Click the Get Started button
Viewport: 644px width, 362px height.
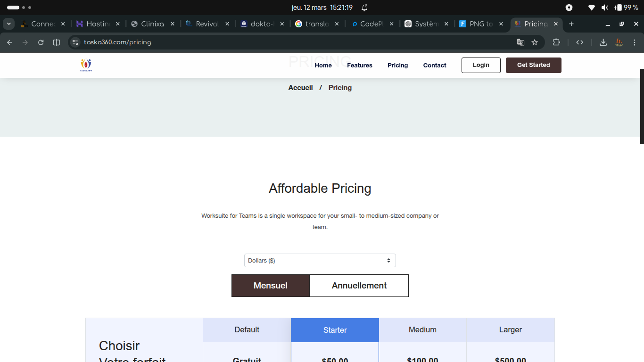click(533, 65)
